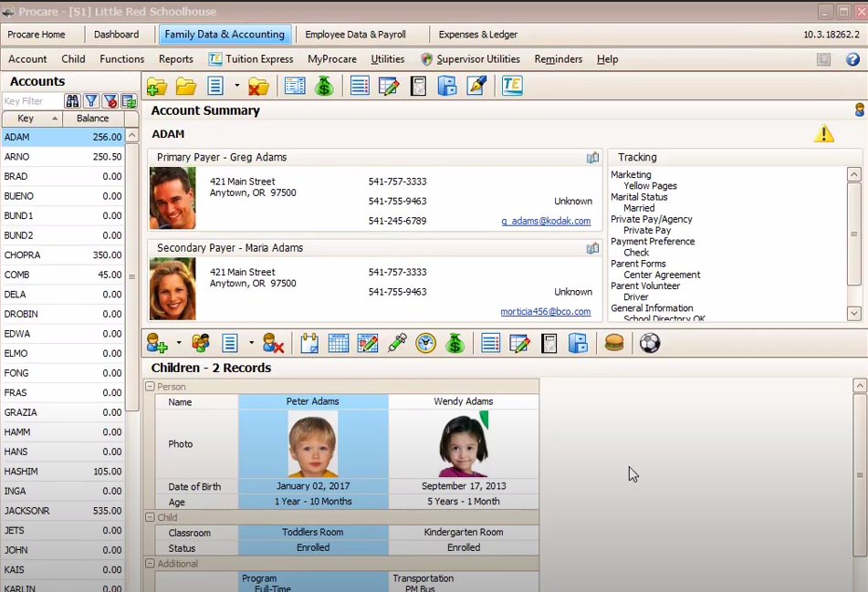The width and height of the screenshot is (868, 592).
Task: Open dropdown arrow beside account document icon
Action: [237, 86]
